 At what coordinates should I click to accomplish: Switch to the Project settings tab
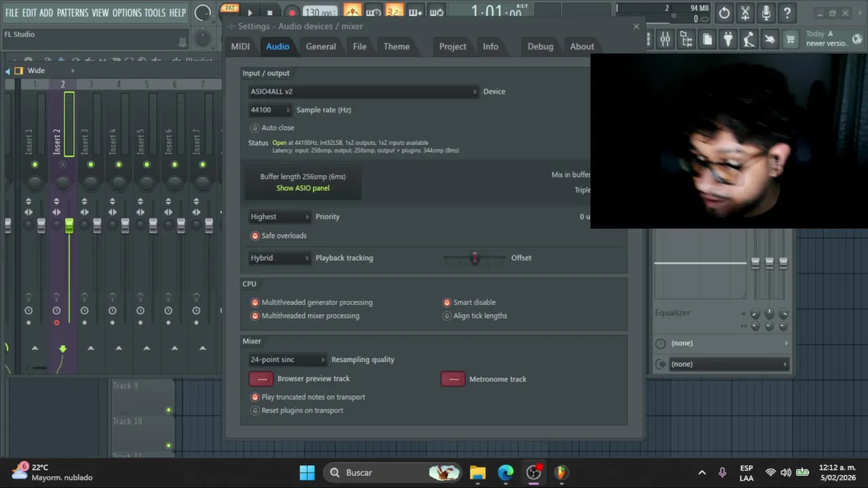pos(452,47)
